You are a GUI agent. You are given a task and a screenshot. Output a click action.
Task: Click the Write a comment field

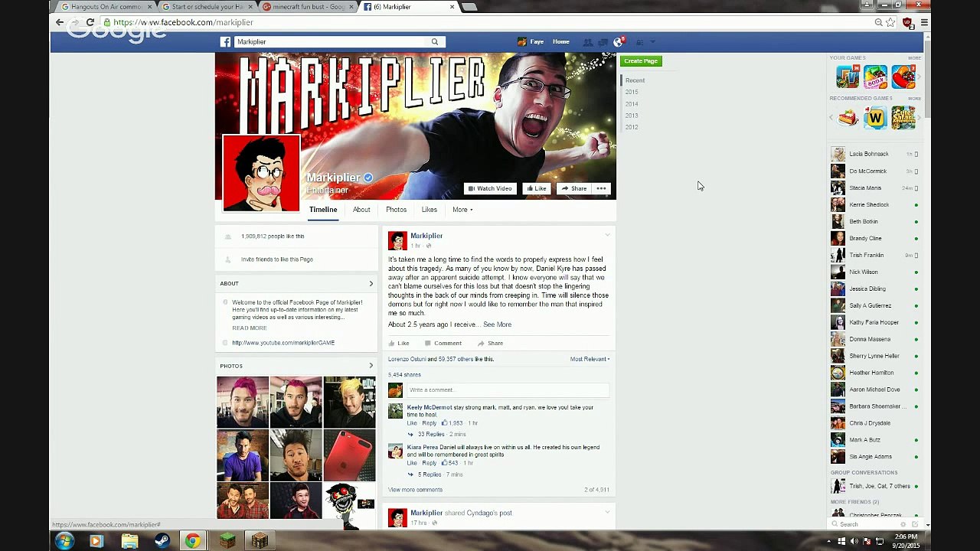click(x=508, y=390)
